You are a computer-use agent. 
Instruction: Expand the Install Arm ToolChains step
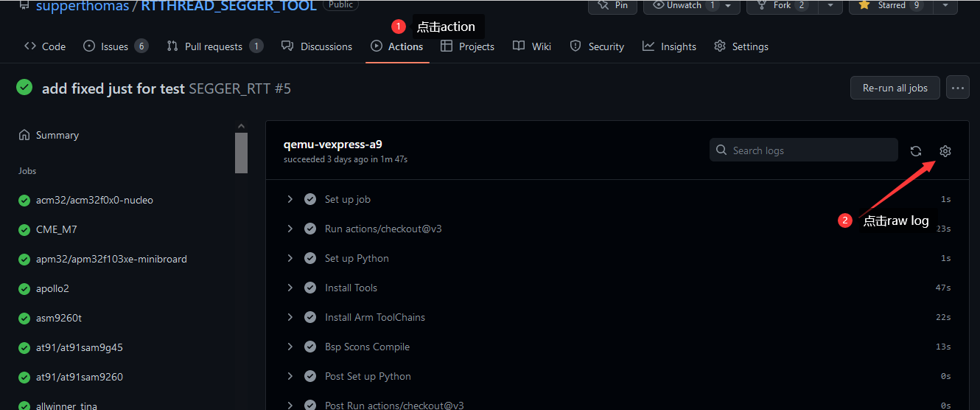[290, 317]
